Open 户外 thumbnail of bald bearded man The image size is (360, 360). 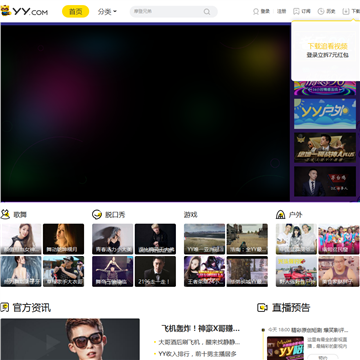[339, 271]
